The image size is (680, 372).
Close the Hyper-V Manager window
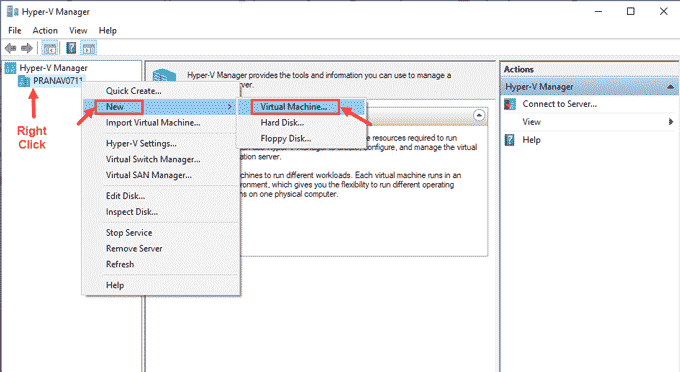(x=664, y=11)
